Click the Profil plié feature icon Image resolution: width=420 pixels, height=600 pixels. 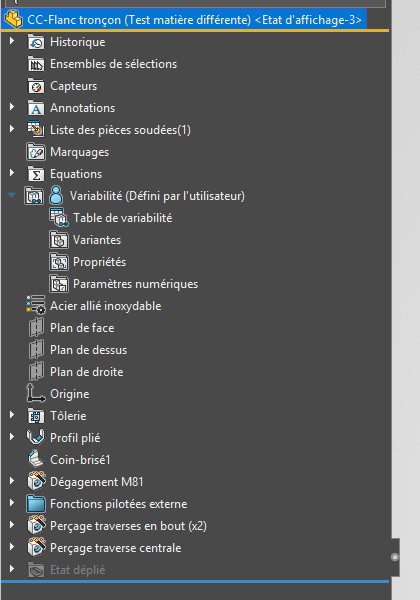coord(36,437)
